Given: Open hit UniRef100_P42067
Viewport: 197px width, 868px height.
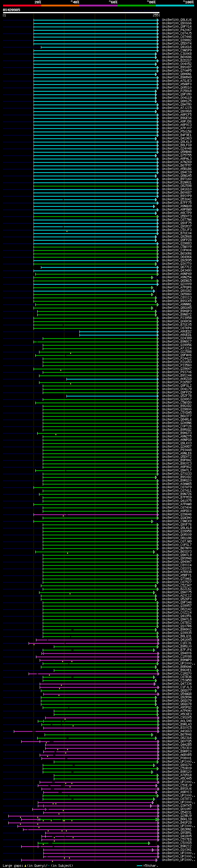Looking at the screenshot, I should pyautogui.click(x=177, y=30).
